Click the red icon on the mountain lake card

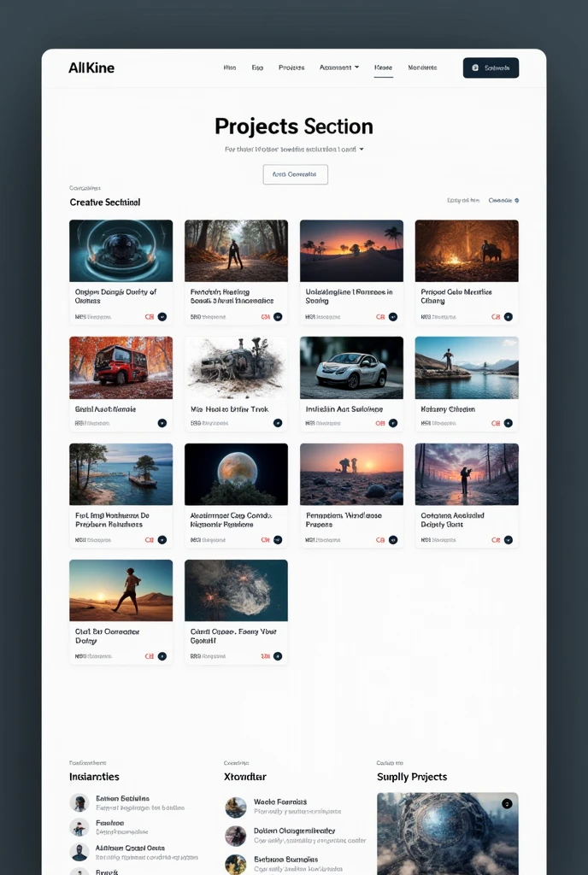496,423
